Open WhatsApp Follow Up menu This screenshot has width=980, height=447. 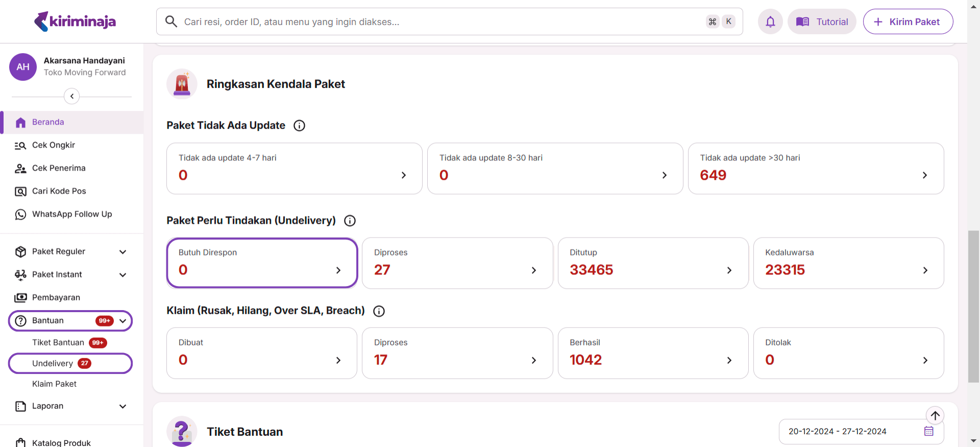[x=71, y=214]
